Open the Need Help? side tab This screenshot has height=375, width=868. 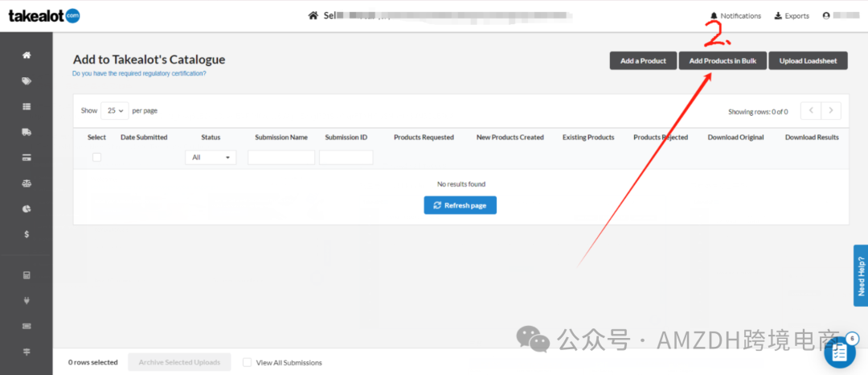(x=861, y=275)
